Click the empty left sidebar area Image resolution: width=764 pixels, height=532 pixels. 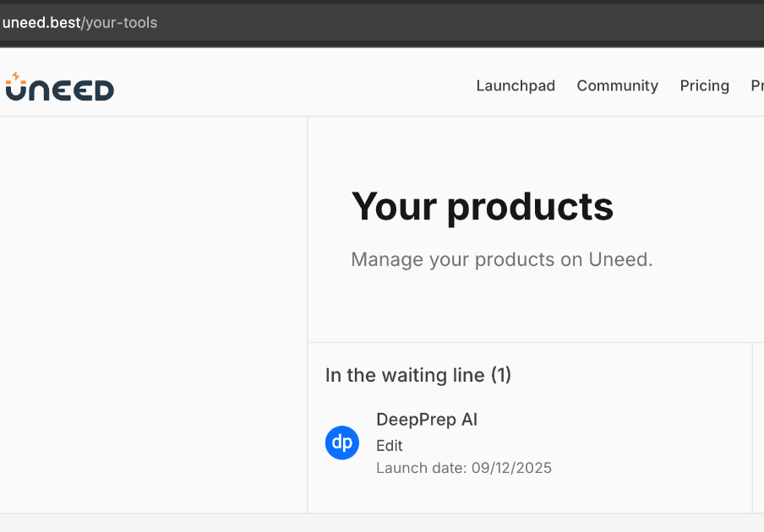(152, 312)
